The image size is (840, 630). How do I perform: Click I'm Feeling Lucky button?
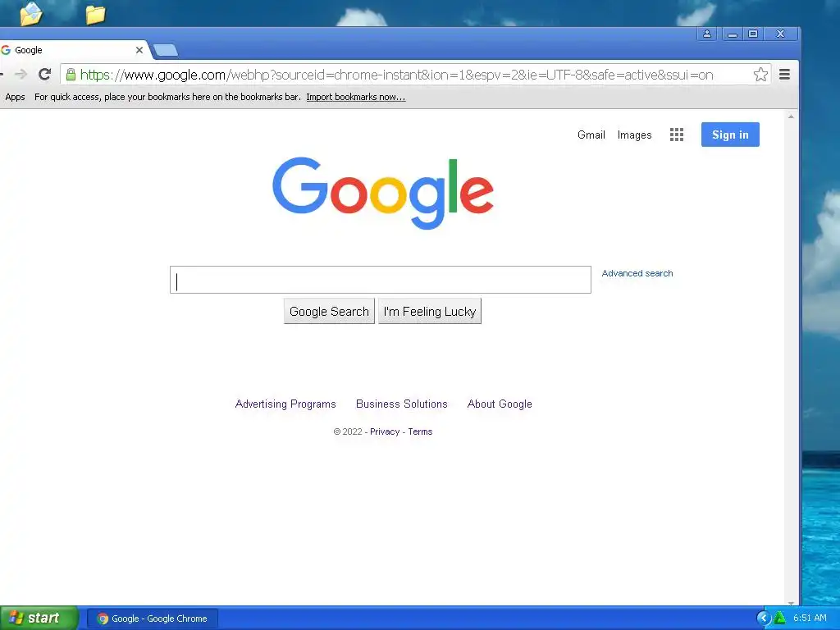coord(430,311)
